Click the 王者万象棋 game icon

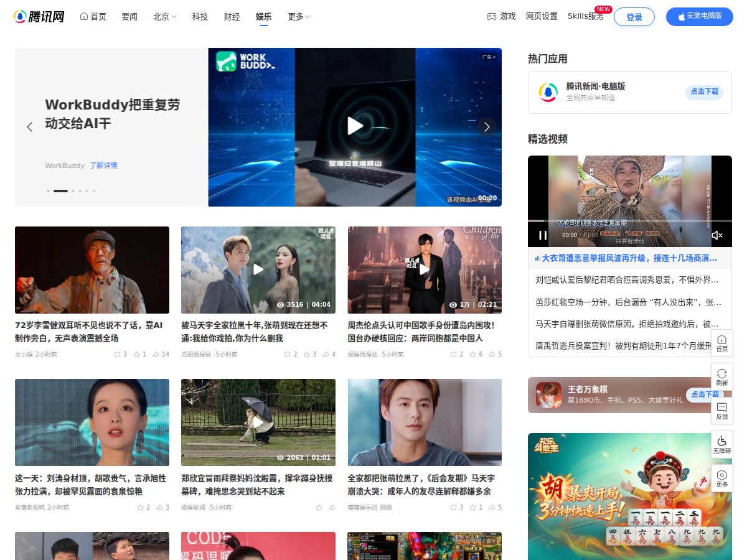(548, 394)
